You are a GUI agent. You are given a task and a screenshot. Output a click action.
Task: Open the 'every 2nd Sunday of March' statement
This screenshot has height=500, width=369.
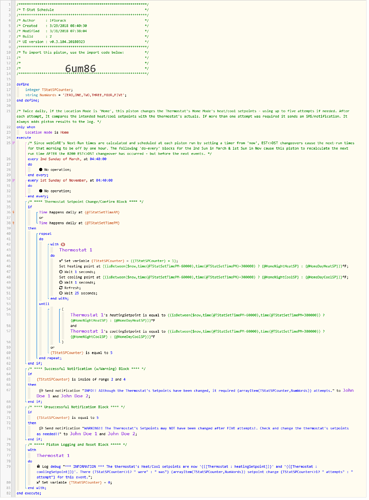67,159
